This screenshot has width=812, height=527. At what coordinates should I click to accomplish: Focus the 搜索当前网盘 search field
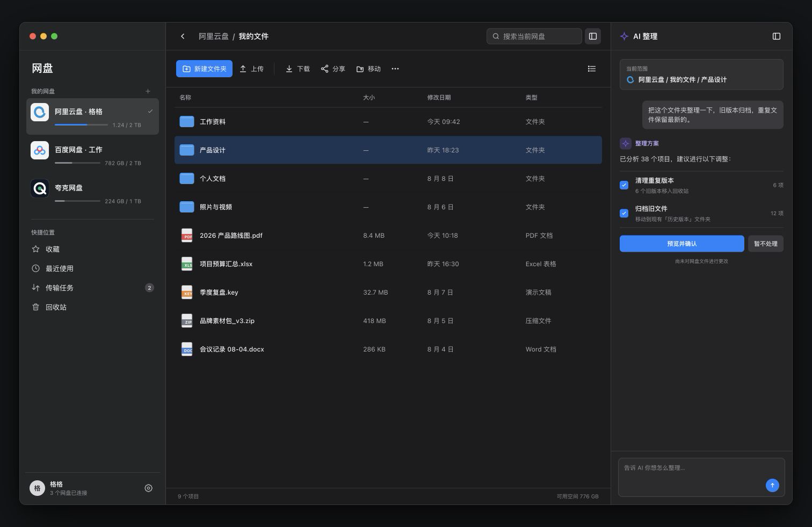pyautogui.click(x=534, y=36)
